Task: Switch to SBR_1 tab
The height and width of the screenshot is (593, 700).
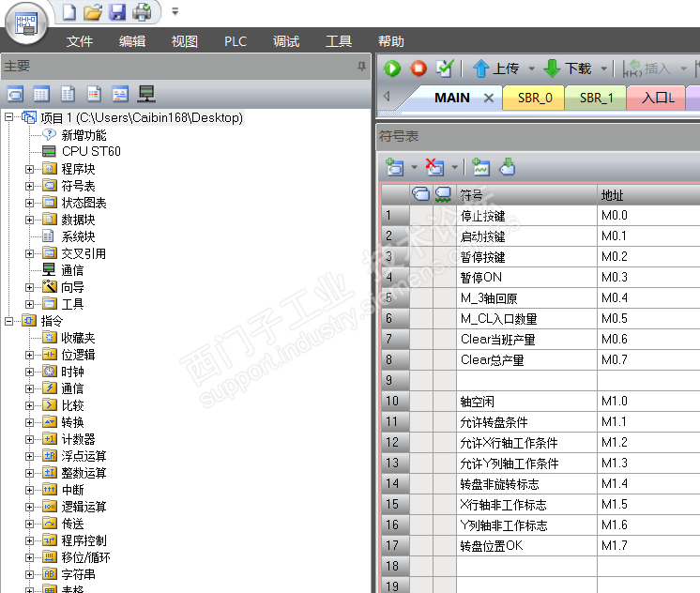Action: 597,98
